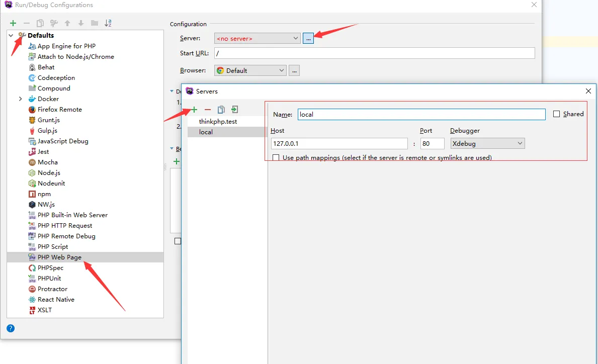Click the copy server icon
The width and height of the screenshot is (598, 364).
tap(221, 110)
